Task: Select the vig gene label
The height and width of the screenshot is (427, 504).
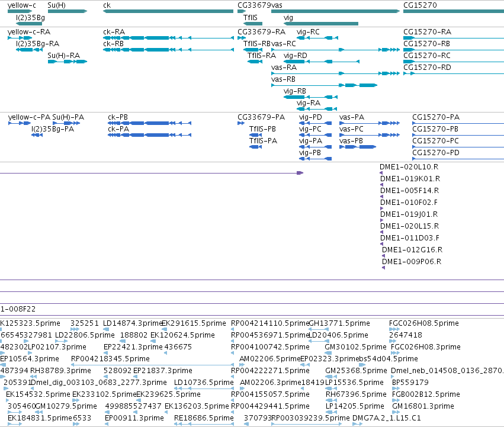Action: pos(288,18)
